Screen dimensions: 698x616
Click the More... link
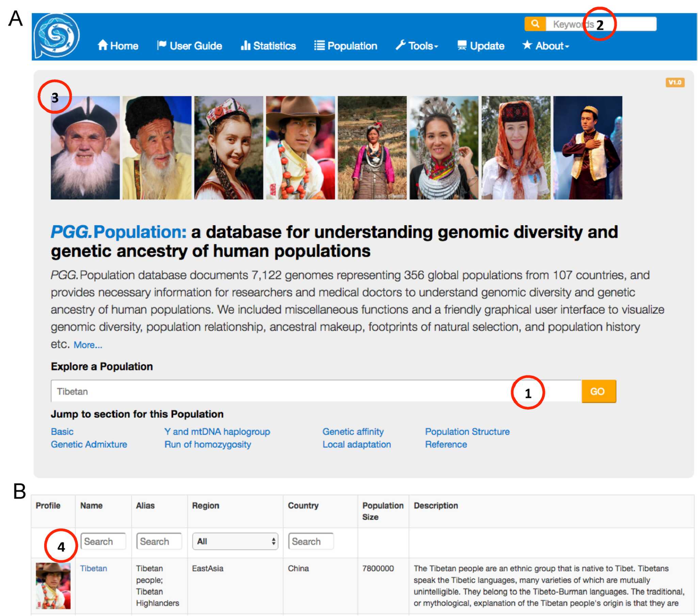(88, 345)
